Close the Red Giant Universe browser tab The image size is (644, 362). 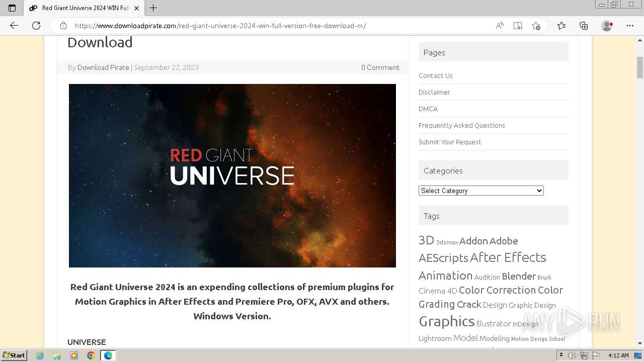pos(136,8)
